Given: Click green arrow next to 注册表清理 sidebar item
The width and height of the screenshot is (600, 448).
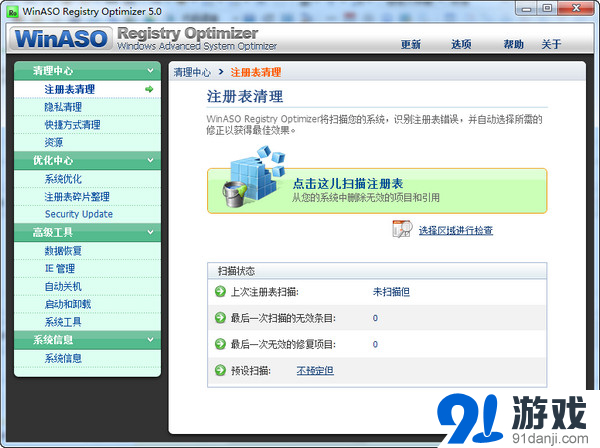Looking at the screenshot, I should (149, 89).
